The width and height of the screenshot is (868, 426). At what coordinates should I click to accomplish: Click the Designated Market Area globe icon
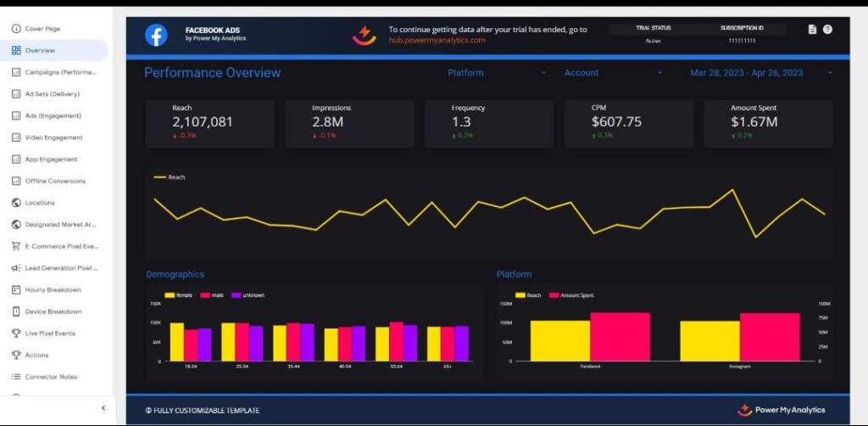[16, 224]
